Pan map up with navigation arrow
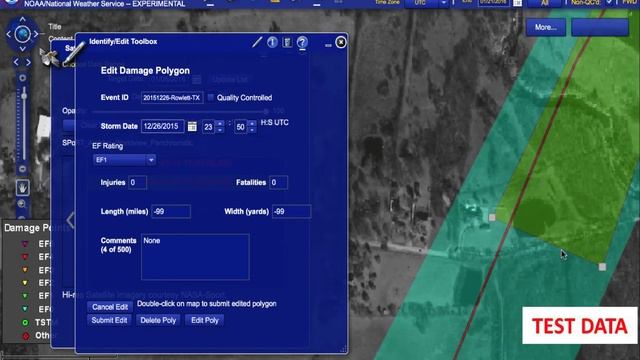Image resolution: width=640 pixels, height=360 pixels. pyautogui.click(x=22, y=19)
